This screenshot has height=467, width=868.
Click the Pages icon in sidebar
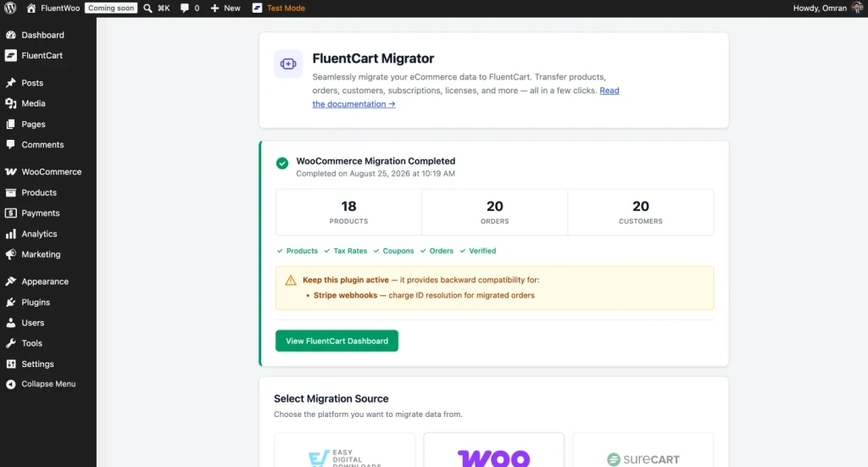point(10,124)
